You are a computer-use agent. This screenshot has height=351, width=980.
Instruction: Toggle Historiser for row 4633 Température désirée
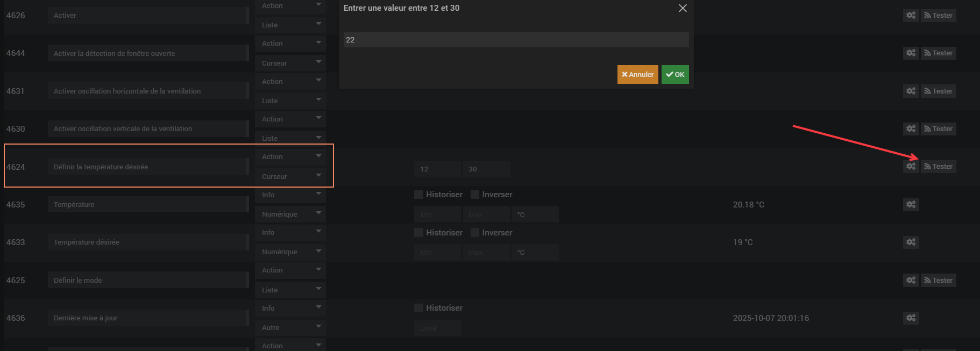pyautogui.click(x=418, y=233)
